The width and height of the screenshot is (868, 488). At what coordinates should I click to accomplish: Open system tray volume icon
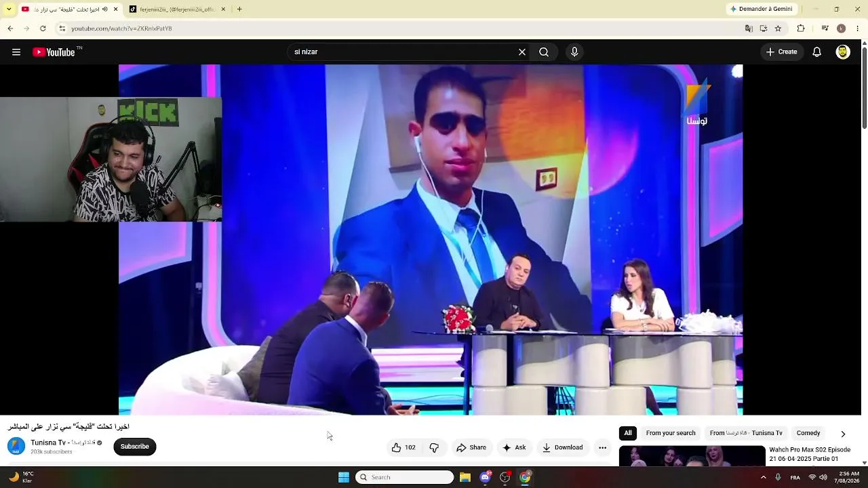[823, 477]
